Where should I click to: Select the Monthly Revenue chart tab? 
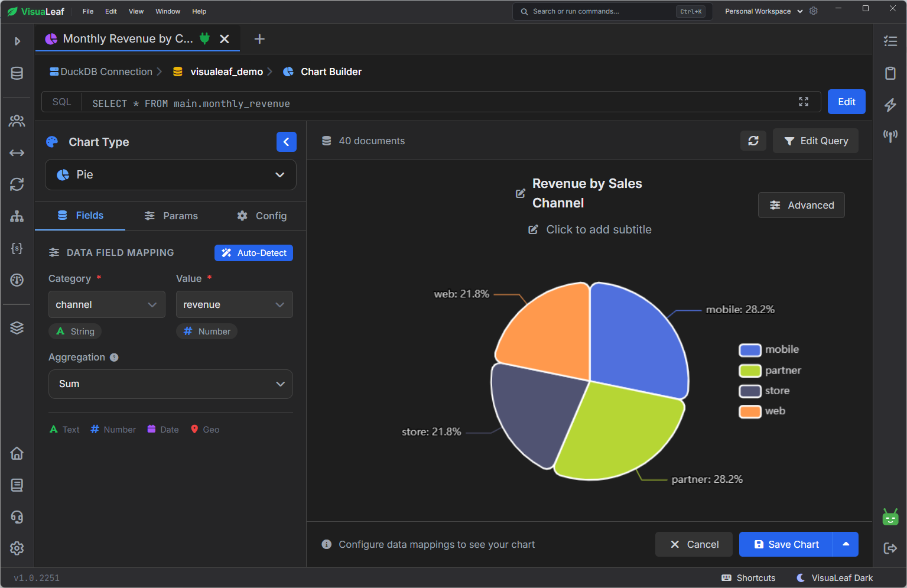point(128,39)
